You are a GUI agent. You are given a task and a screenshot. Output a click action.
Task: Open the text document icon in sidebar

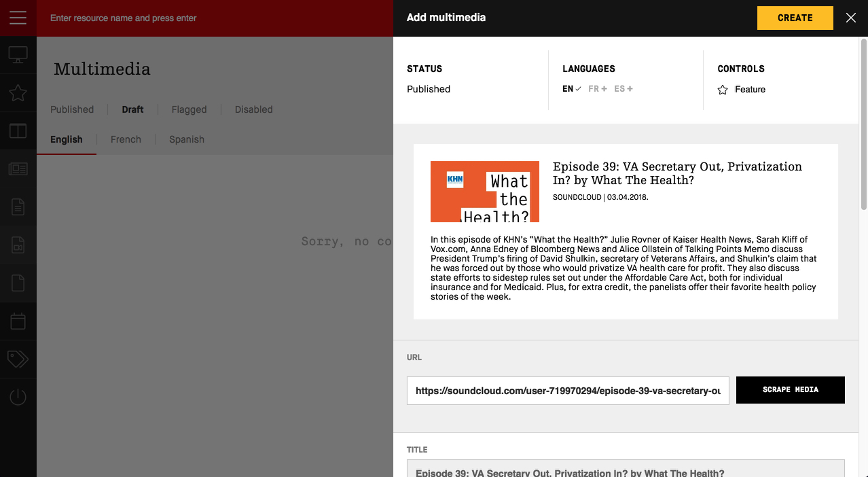18,207
